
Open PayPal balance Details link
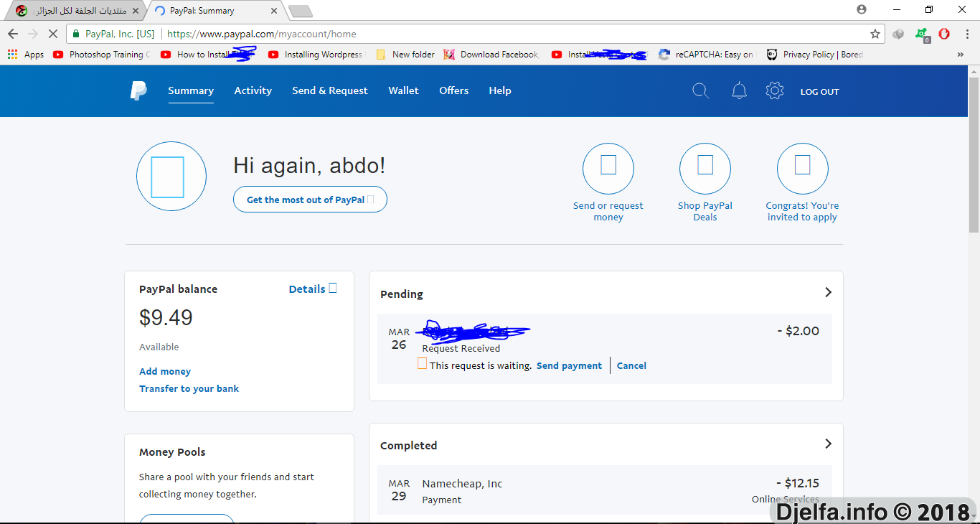tap(313, 289)
